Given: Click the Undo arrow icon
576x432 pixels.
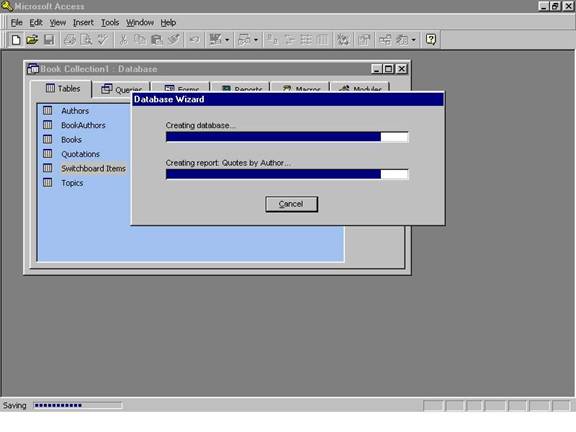Looking at the screenshot, I should tap(194, 40).
